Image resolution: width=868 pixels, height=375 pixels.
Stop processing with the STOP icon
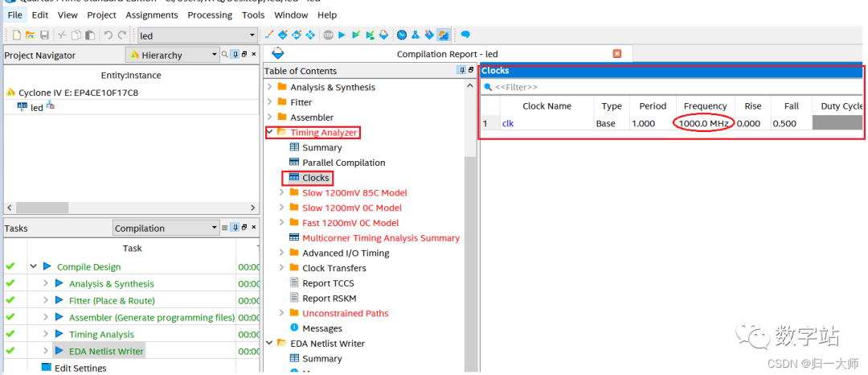pos(328,35)
